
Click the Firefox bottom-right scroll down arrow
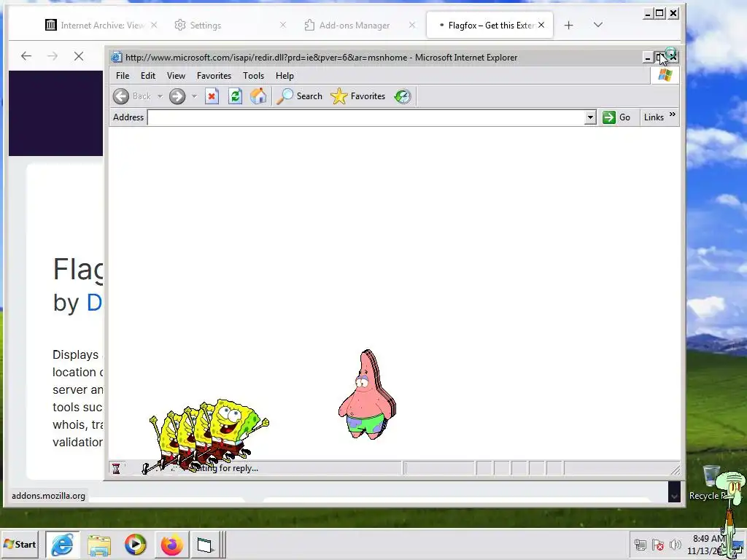click(674, 496)
